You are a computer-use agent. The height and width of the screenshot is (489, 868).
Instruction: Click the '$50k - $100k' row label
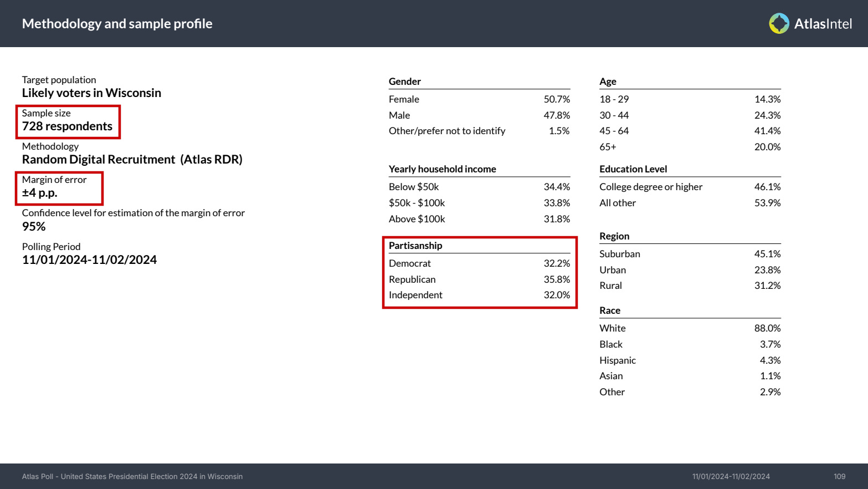(x=417, y=203)
